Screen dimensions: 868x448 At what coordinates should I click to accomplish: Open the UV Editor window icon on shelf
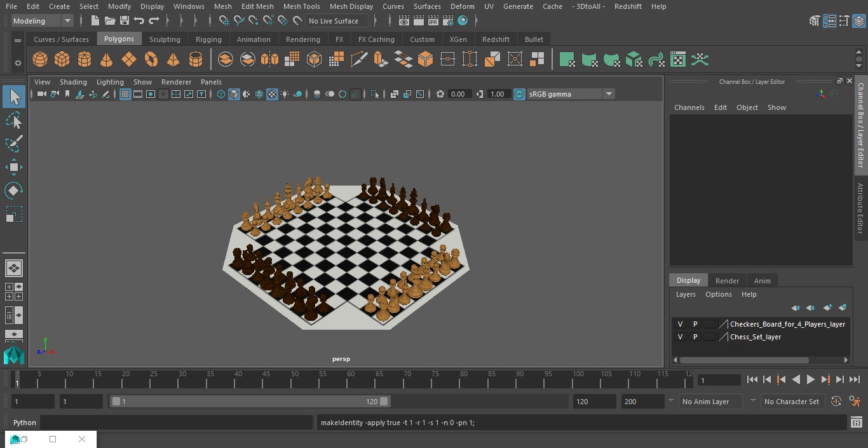pos(678,60)
